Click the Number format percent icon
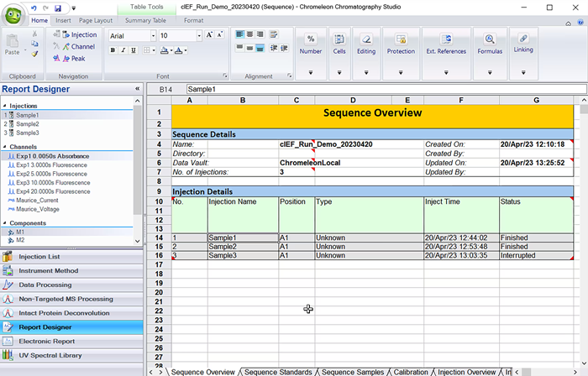The height and width of the screenshot is (376, 588). point(310,39)
